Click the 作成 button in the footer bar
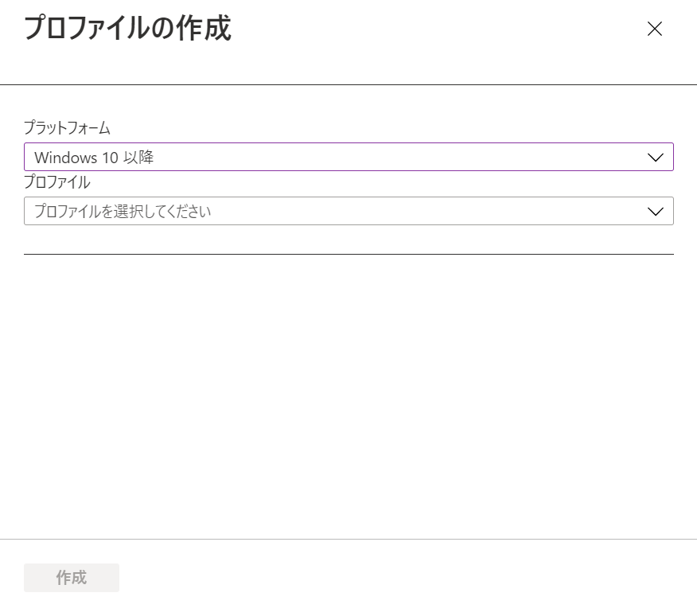 72,577
